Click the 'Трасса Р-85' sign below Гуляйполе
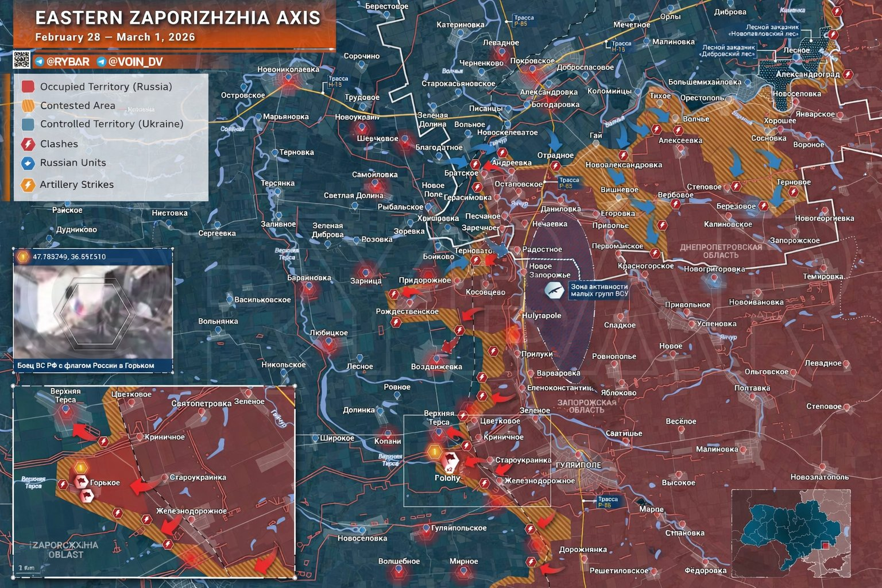The height and width of the screenshot is (588, 882). click(x=608, y=502)
